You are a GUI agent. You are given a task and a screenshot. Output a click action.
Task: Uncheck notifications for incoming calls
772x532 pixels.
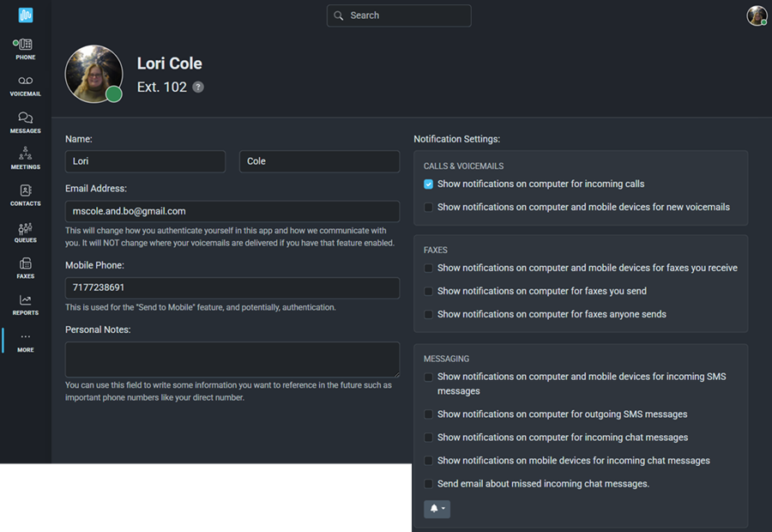[x=429, y=184]
